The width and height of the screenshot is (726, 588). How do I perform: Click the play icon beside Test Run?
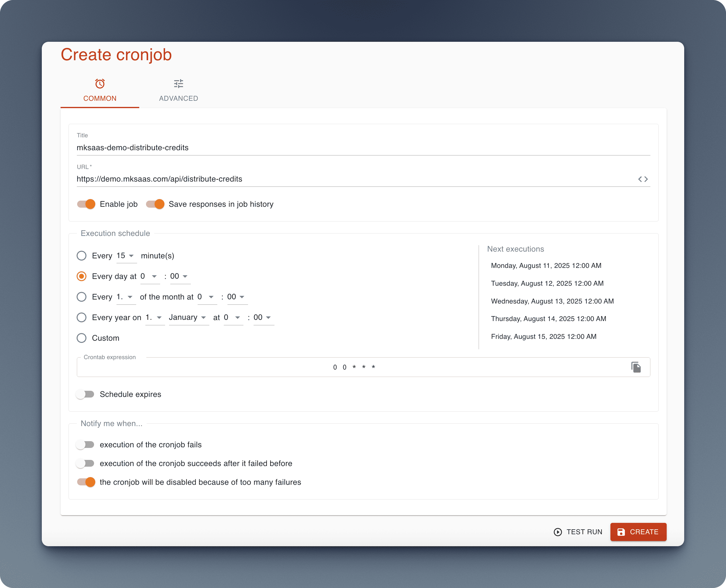coord(558,532)
